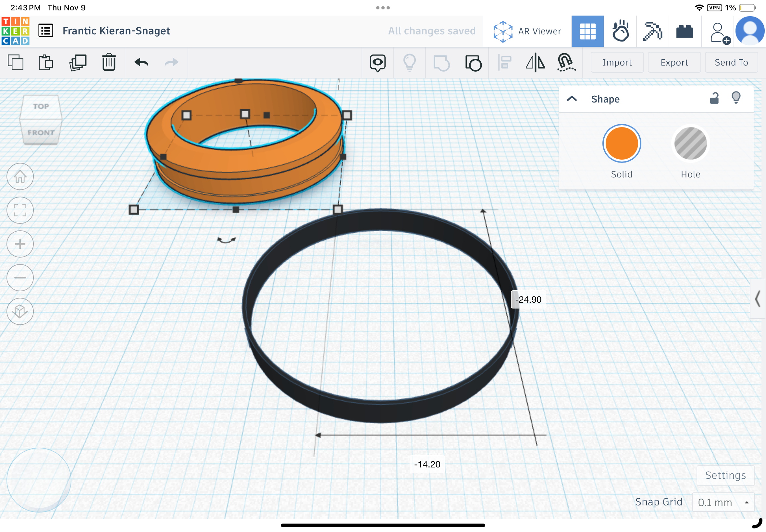Click the Import button
The height and width of the screenshot is (532, 766).
pos(617,62)
